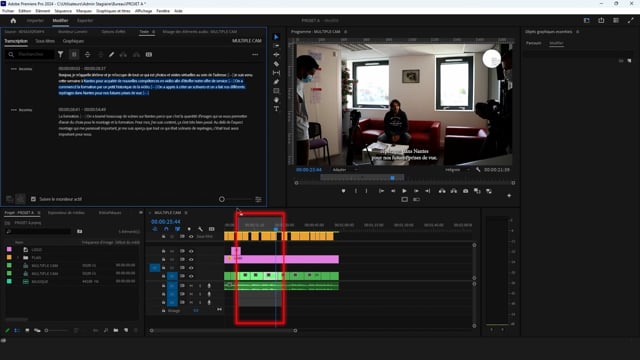Viewport: 640px width, 360px height.
Task: Click Lift button in Program monitor
Action: point(442,191)
